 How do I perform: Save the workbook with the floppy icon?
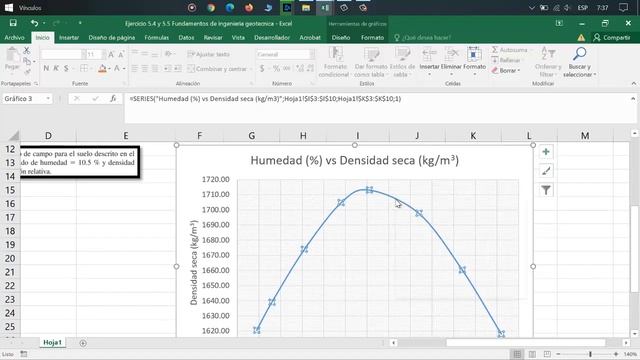[x=13, y=23]
